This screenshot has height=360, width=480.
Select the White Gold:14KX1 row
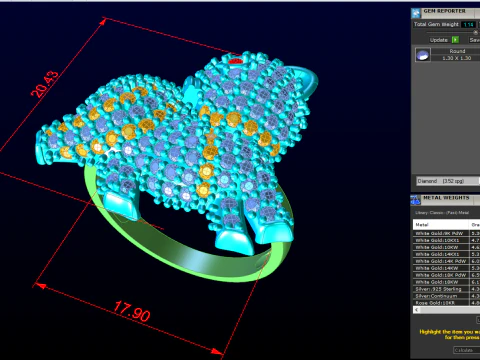click(446, 254)
